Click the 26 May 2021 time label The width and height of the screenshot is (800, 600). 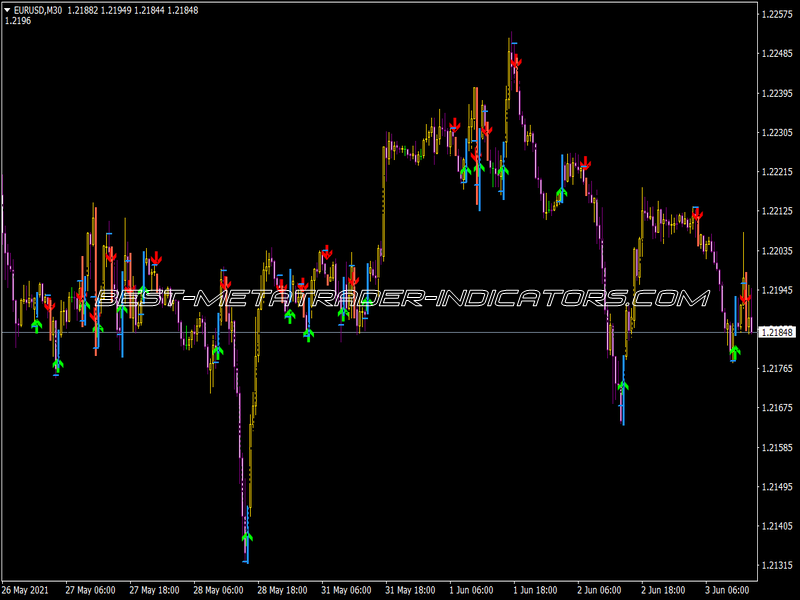pyautogui.click(x=26, y=590)
